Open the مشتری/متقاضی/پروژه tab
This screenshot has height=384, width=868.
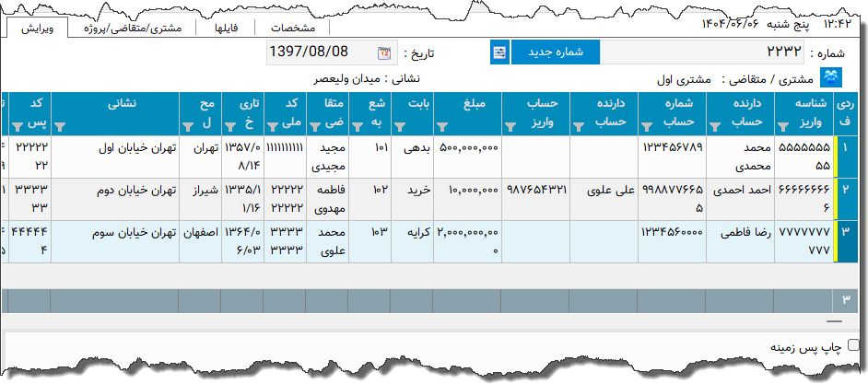click(132, 29)
